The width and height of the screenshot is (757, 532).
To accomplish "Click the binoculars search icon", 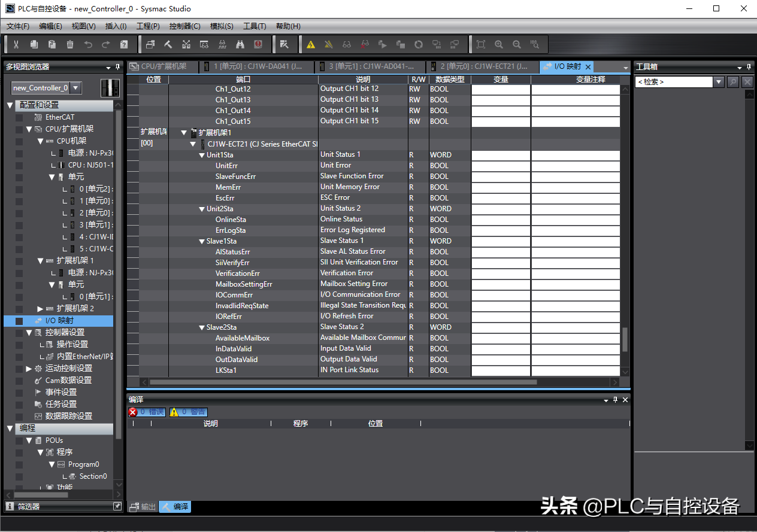I will click(240, 44).
